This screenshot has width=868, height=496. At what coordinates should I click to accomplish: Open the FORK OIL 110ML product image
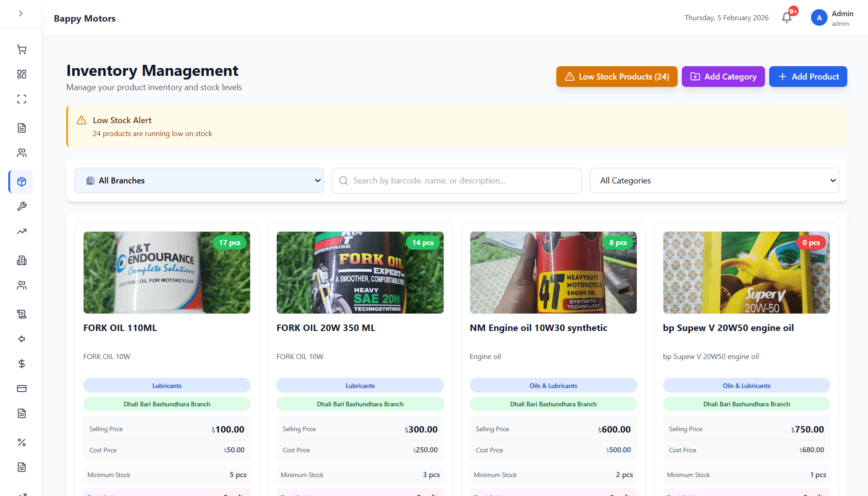tap(167, 273)
